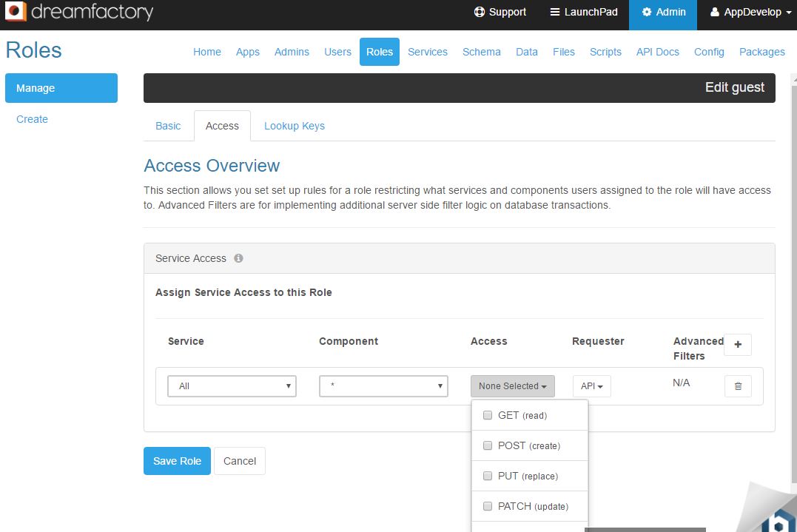Open the Service dropdown showing All
The image size is (797, 532).
[232, 385]
